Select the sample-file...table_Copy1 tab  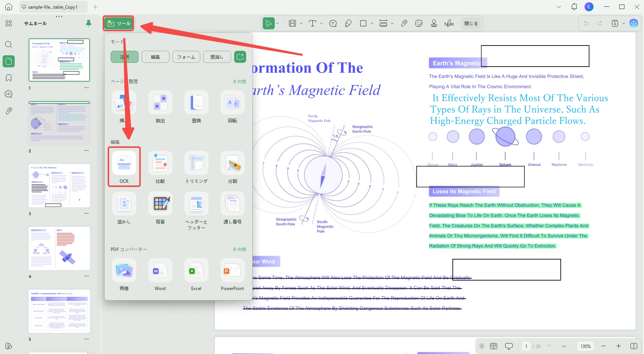click(53, 7)
